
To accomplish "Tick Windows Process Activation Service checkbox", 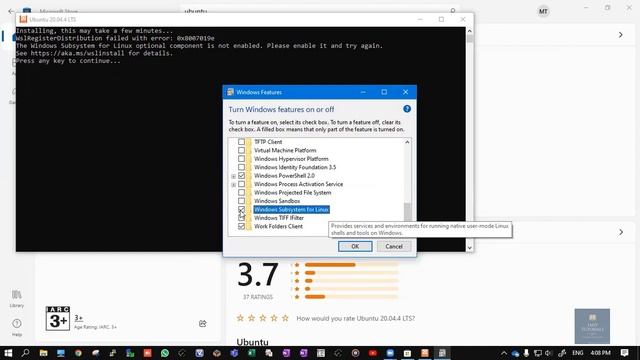I will (241, 184).
